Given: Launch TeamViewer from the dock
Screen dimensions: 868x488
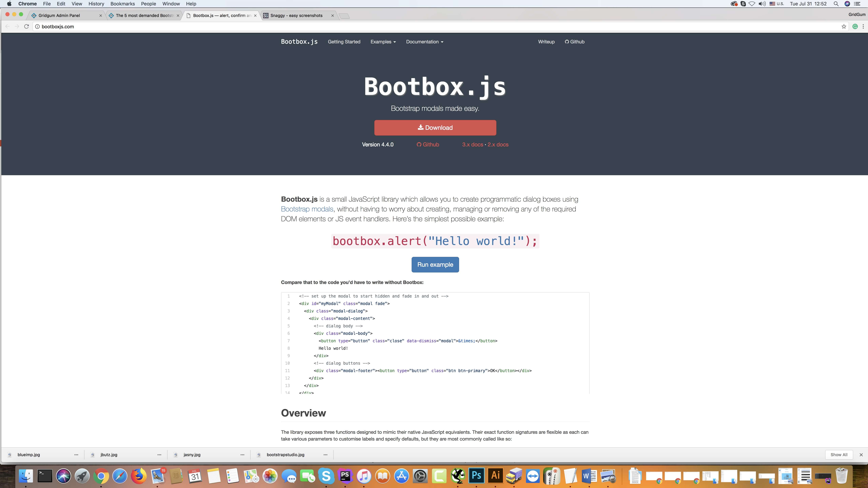Looking at the screenshot, I should [x=533, y=476].
